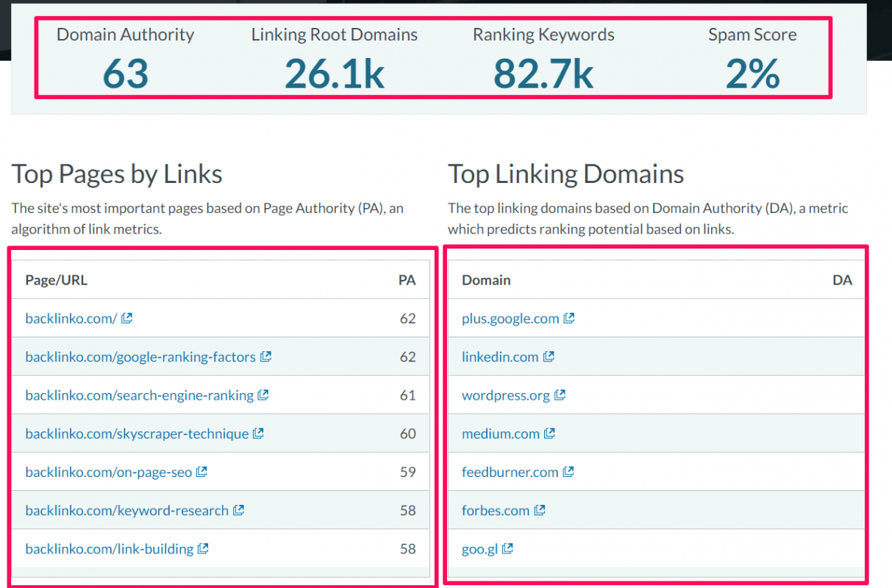Click the linkedin.com domain link
Image resolution: width=892 pixels, height=588 pixels.
(x=500, y=357)
